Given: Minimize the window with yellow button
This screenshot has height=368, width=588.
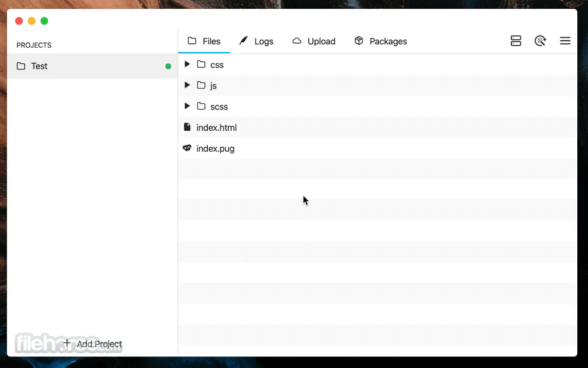Looking at the screenshot, I should point(32,21).
